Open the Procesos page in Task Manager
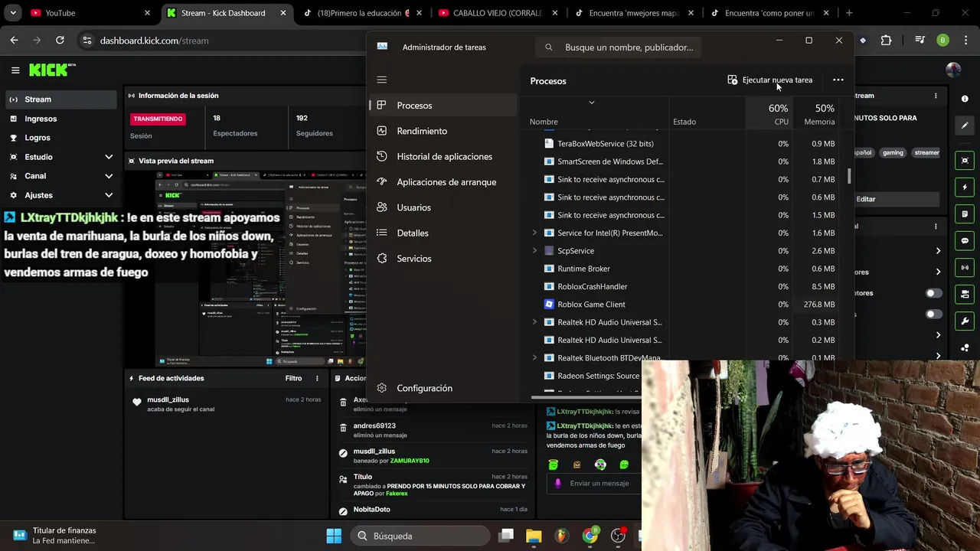 click(443, 106)
